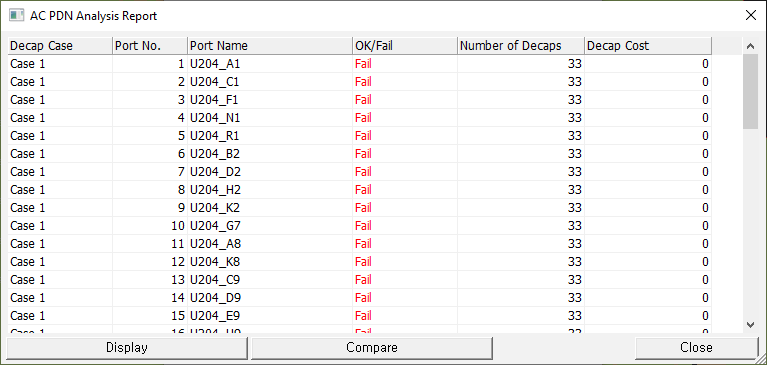Select port name U204_H2
The image size is (767, 365).
click(215, 190)
